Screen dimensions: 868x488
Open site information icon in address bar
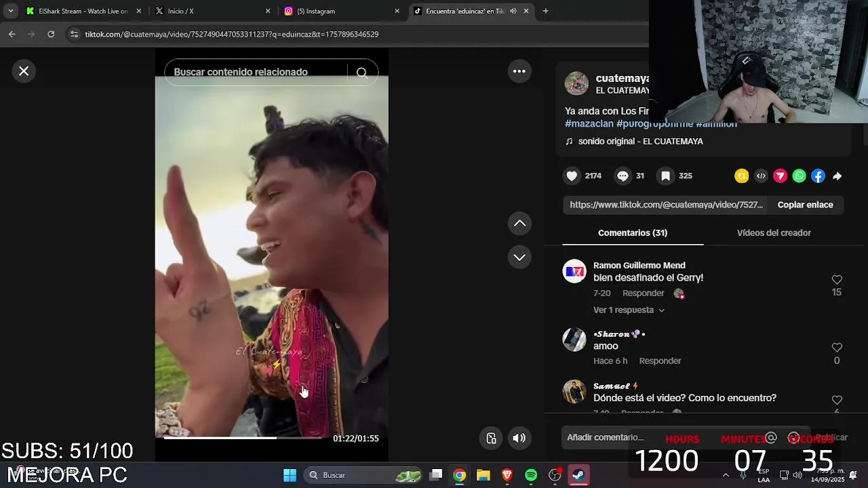(x=74, y=34)
